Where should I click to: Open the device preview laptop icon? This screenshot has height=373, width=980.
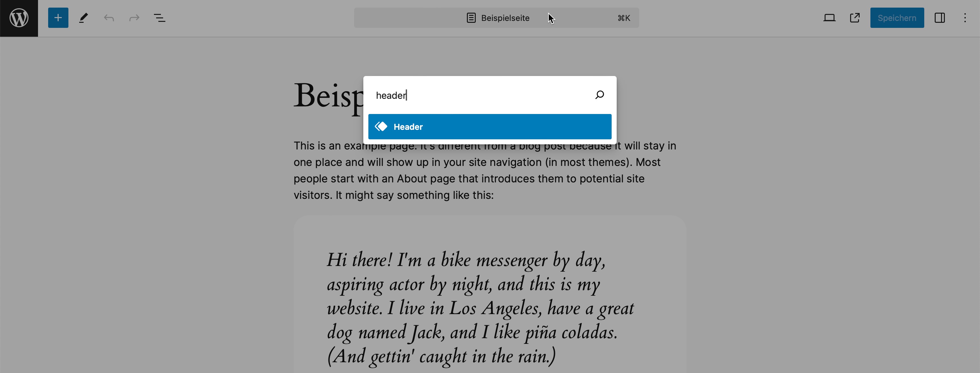(829, 18)
